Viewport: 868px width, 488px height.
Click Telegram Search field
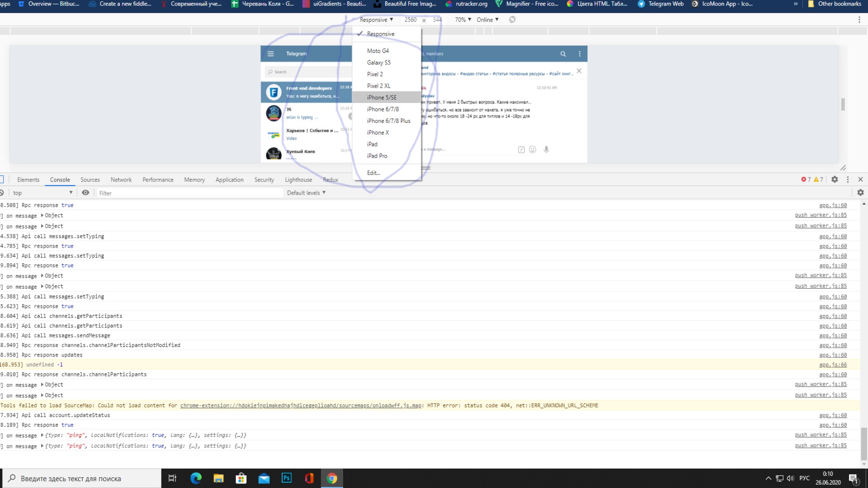[307, 72]
